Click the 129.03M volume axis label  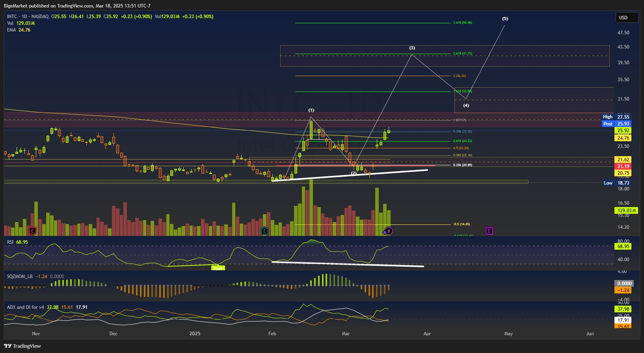coord(627,211)
